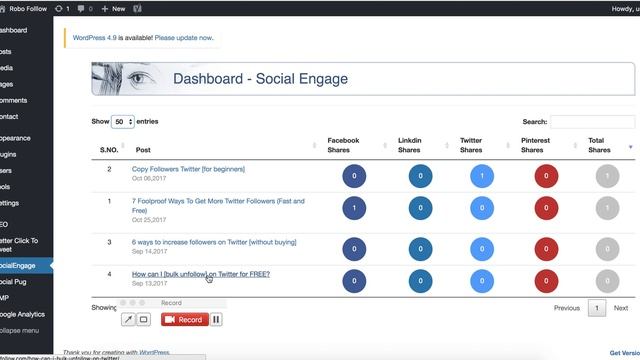Image resolution: width=640 pixels, height=360 pixels.
Task: Sort by Pinterest Shares column
Action: (535, 145)
